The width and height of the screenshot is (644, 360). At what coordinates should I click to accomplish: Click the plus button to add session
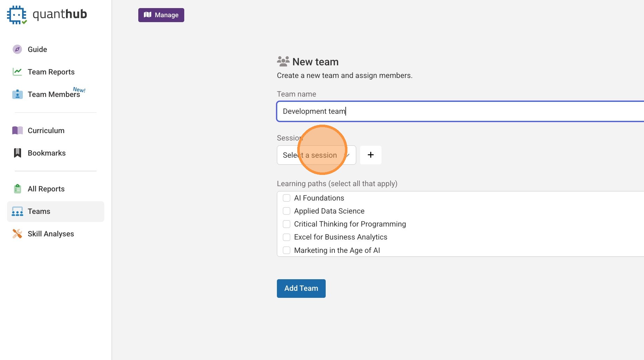[371, 155]
